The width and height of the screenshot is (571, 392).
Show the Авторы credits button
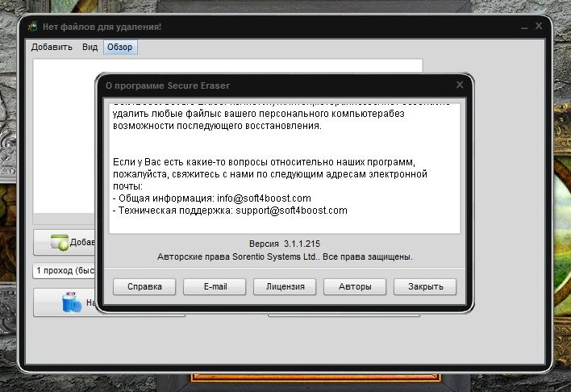point(355,286)
